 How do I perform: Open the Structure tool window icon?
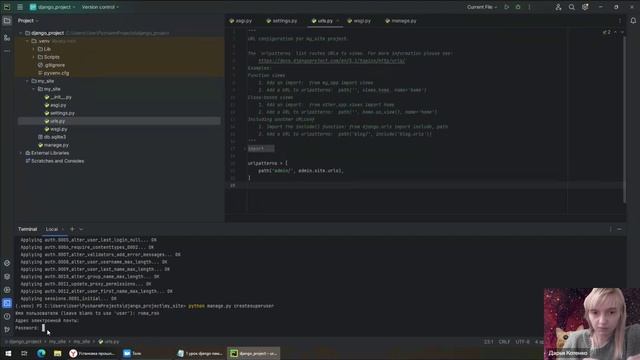tap(7, 38)
